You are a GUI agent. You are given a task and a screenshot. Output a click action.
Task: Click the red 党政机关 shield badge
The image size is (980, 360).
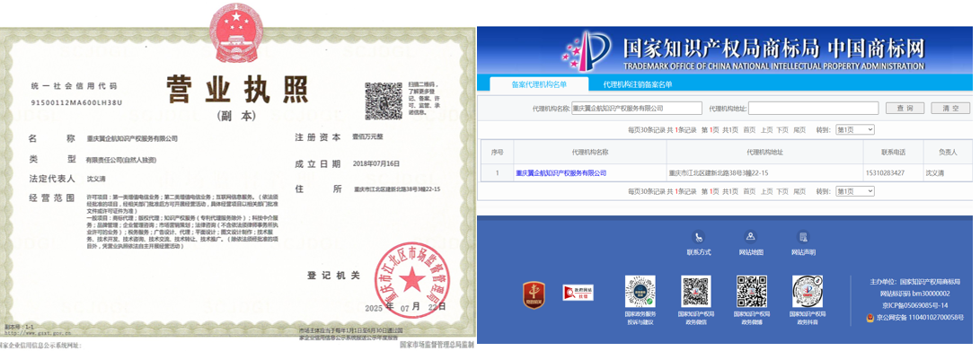535,293
